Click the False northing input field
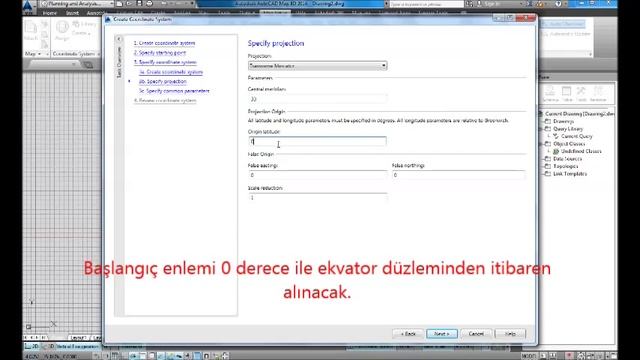Screen dimensions: 640x360 tap(459, 175)
